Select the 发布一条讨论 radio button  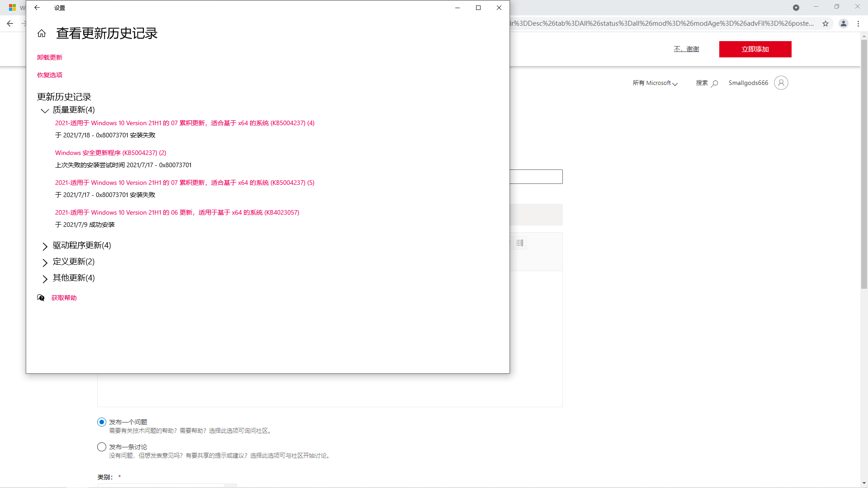coord(102,447)
